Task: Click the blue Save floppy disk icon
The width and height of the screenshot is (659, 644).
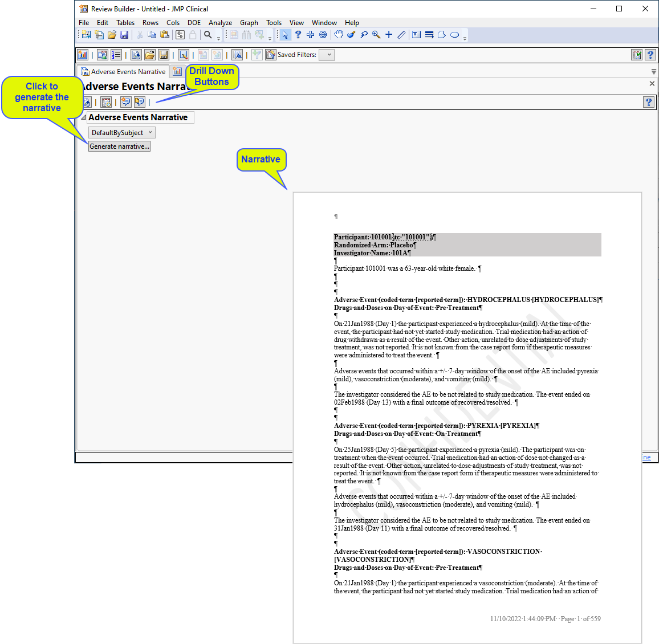Action: (x=124, y=35)
